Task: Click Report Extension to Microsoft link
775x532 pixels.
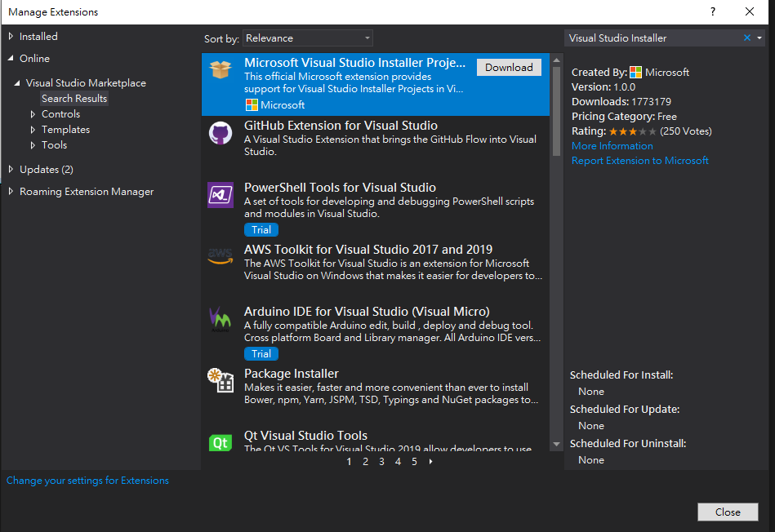Action: click(x=640, y=161)
